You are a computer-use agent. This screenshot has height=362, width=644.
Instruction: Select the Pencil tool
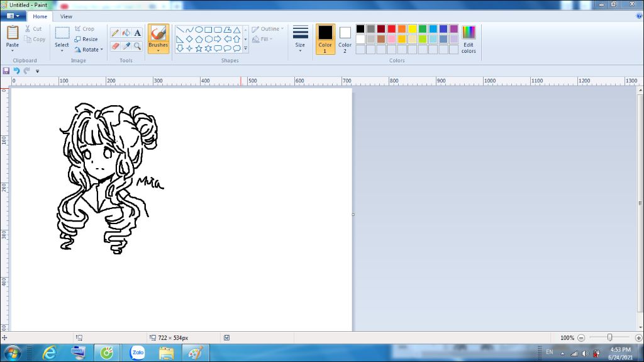(115, 33)
